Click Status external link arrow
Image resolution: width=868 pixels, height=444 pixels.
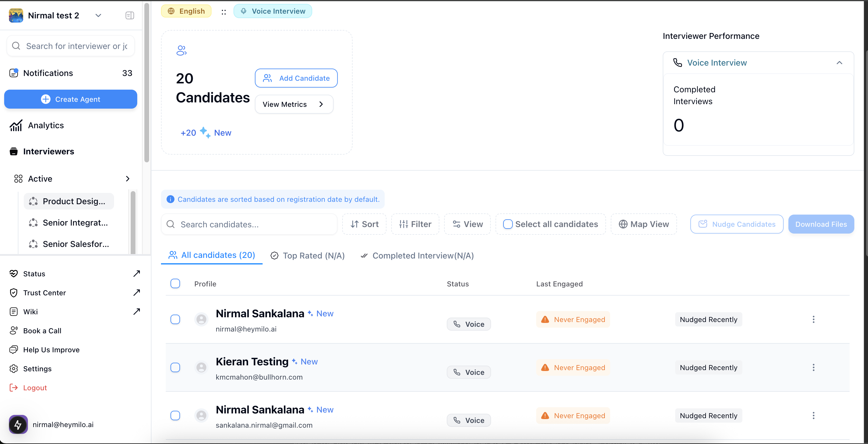point(136,273)
